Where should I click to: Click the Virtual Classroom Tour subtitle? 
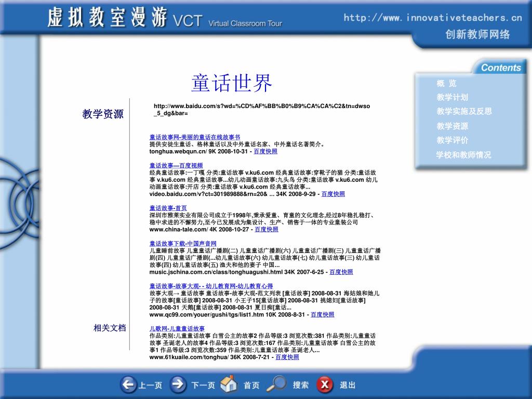tap(245, 23)
